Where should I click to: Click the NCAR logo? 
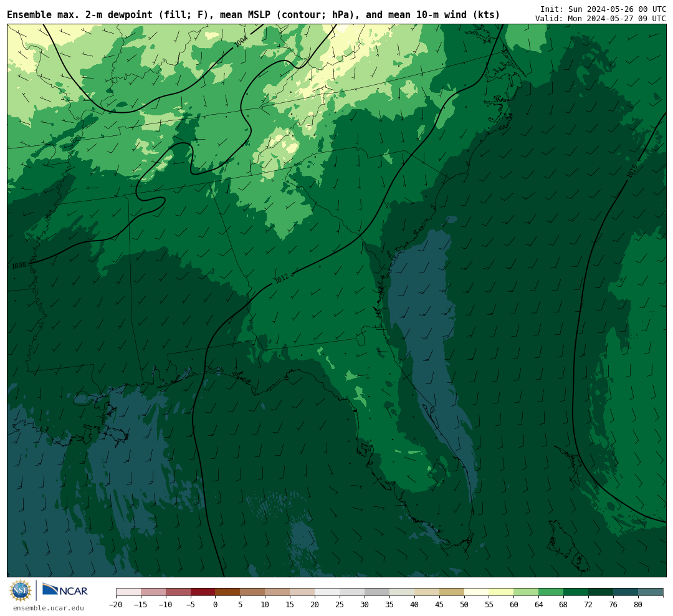point(65,590)
